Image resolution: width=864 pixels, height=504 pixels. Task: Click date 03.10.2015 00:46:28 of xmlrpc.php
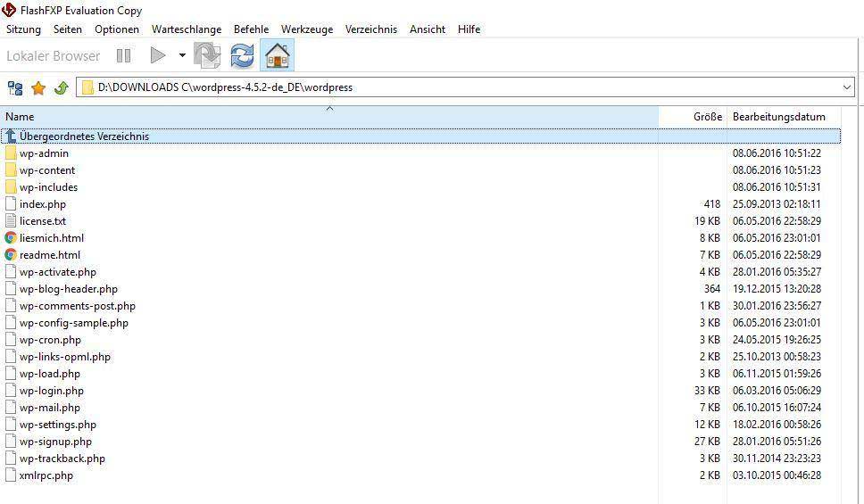tap(777, 475)
